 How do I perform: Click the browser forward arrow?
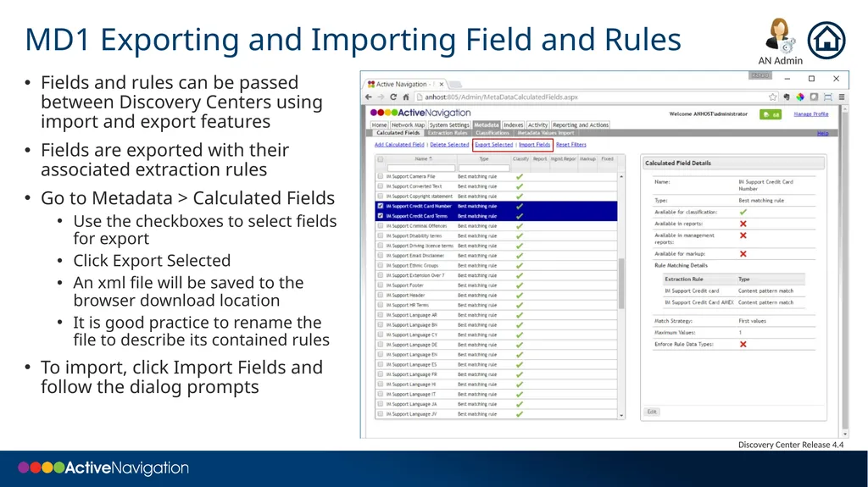[x=381, y=97]
